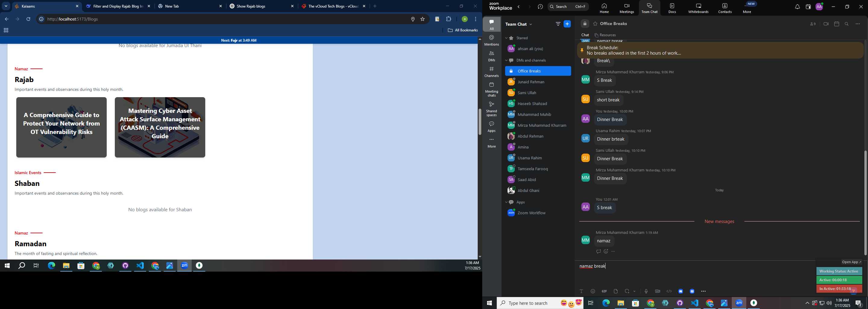The image size is (868, 309).
Task: Open Meeting chats sidebar item
Action: tap(492, 89)
